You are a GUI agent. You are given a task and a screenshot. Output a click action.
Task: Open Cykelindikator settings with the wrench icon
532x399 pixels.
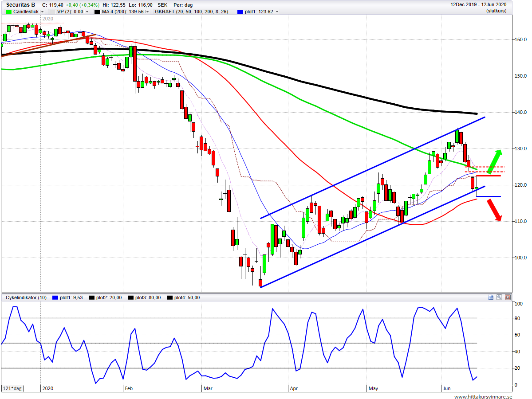point(499,297)
